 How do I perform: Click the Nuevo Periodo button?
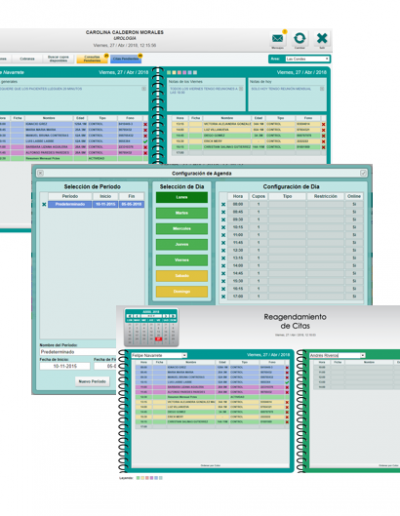92,381
